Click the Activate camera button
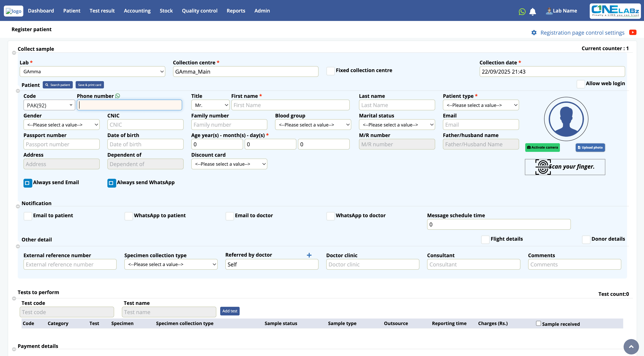Image resolution: width=644 pixels, height=356 pixels. 542,148
